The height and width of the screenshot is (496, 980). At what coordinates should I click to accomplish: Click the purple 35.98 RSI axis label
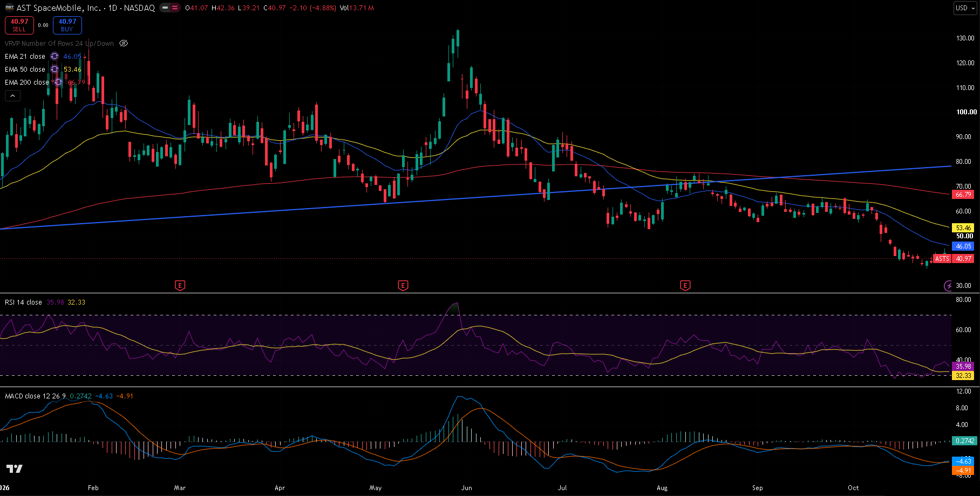(964, 367)
